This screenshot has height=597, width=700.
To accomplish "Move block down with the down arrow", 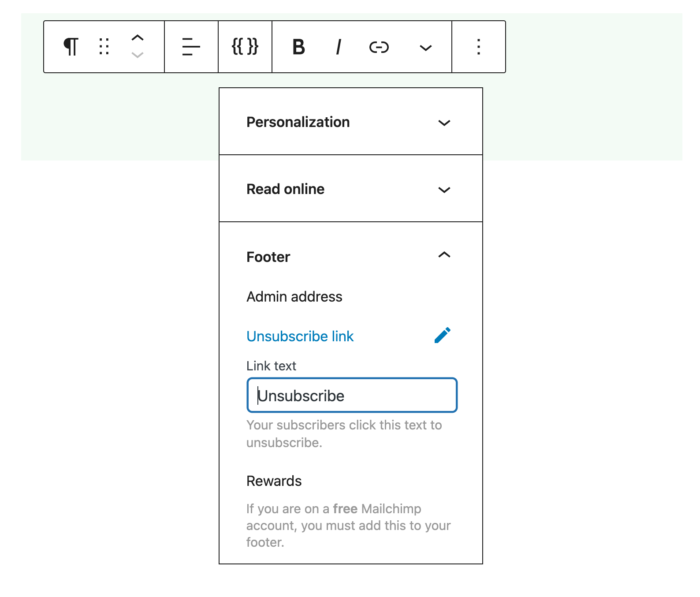I will (138, 55).
